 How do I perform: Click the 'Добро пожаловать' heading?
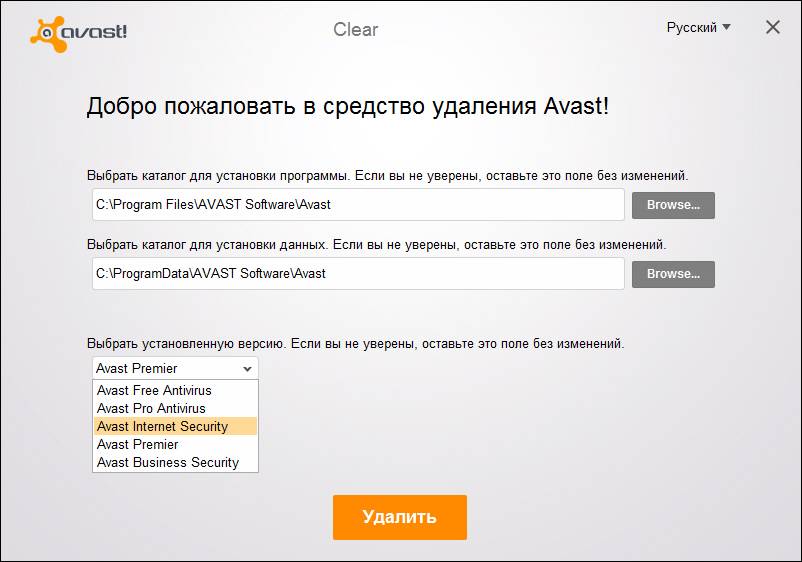pyautogui.click(x=348, y=106)
